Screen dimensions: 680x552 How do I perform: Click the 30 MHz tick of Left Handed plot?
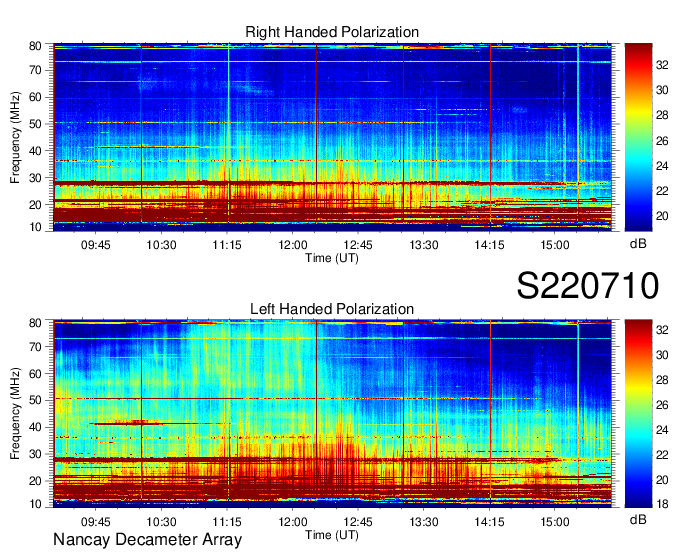coord(35,454)
